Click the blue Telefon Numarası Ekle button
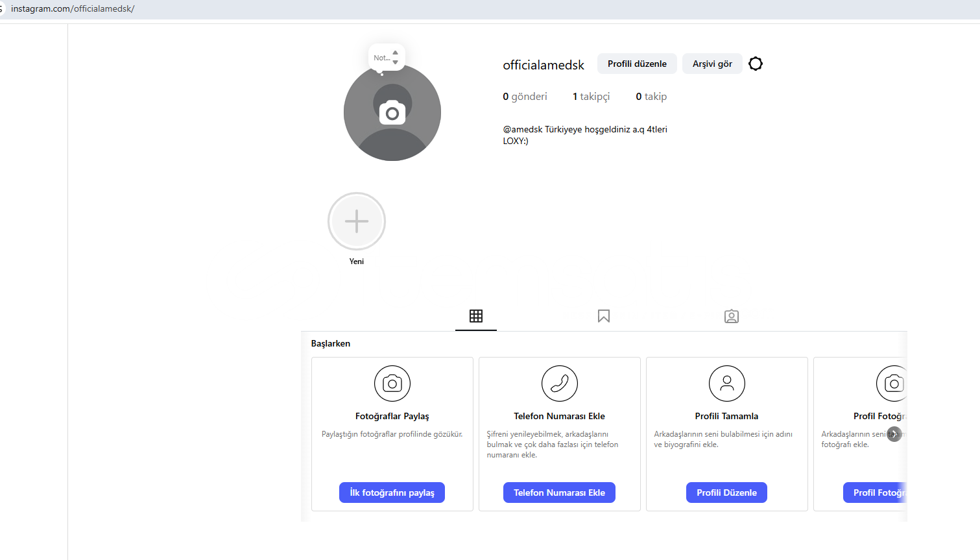Viewport: 980px width, 560px height. pyautogui.click(x=559, y=493)
